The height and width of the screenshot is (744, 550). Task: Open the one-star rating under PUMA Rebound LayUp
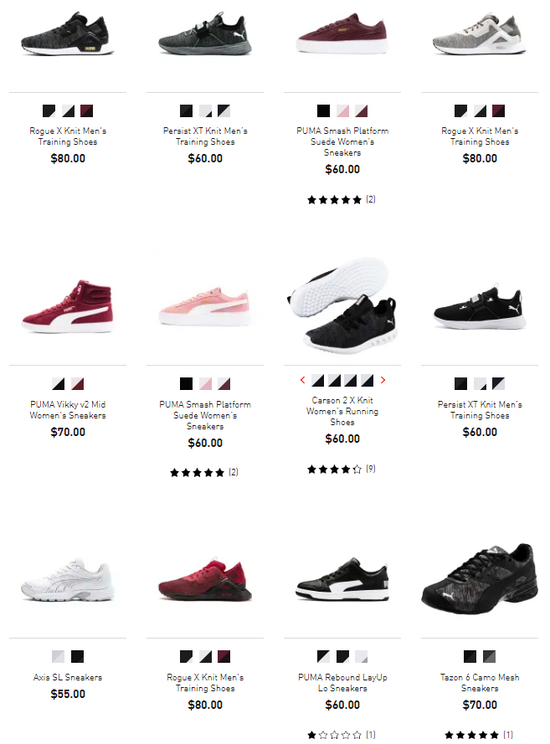341,735
